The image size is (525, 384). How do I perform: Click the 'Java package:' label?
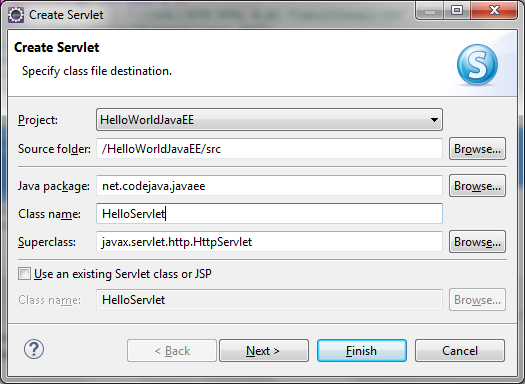(54, 186)
